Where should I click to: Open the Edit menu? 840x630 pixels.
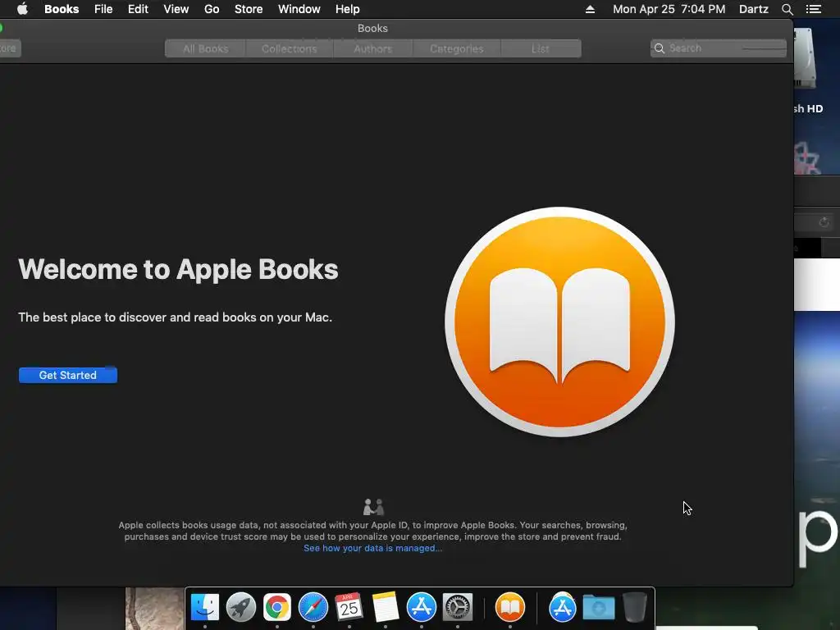coord(138,9)
